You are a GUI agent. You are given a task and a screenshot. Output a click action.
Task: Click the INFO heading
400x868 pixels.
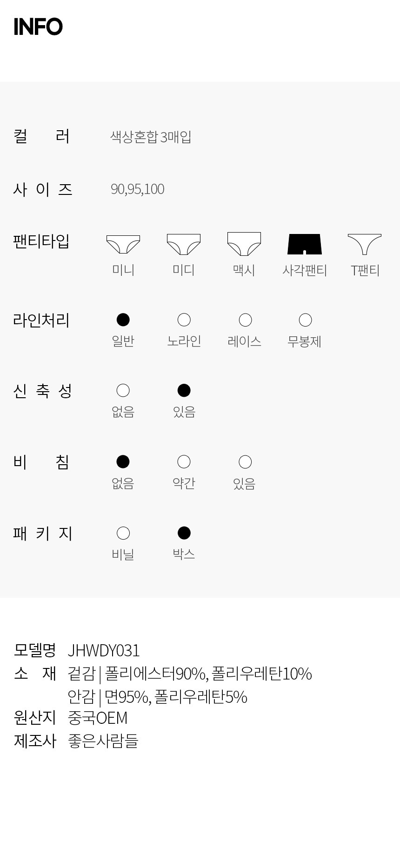[x=38, y=27]
